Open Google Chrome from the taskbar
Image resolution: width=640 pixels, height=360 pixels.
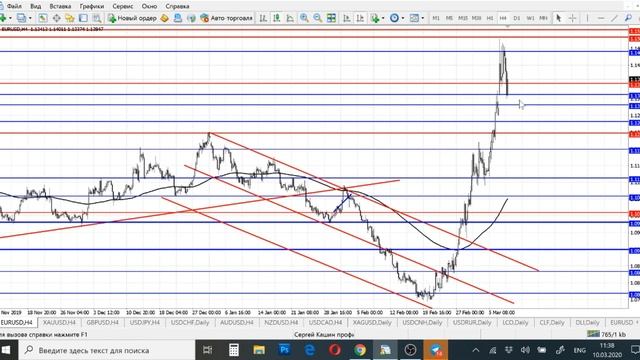(x=360, y=350)
